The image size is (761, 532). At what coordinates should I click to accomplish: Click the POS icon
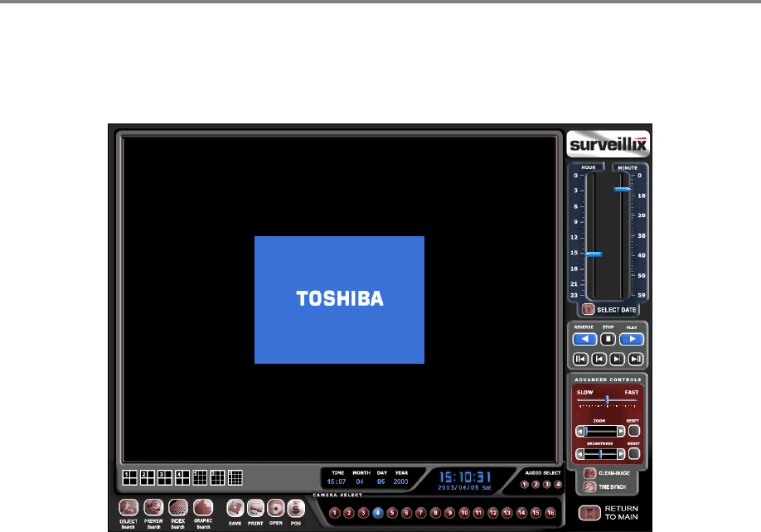tap(296, 509)
